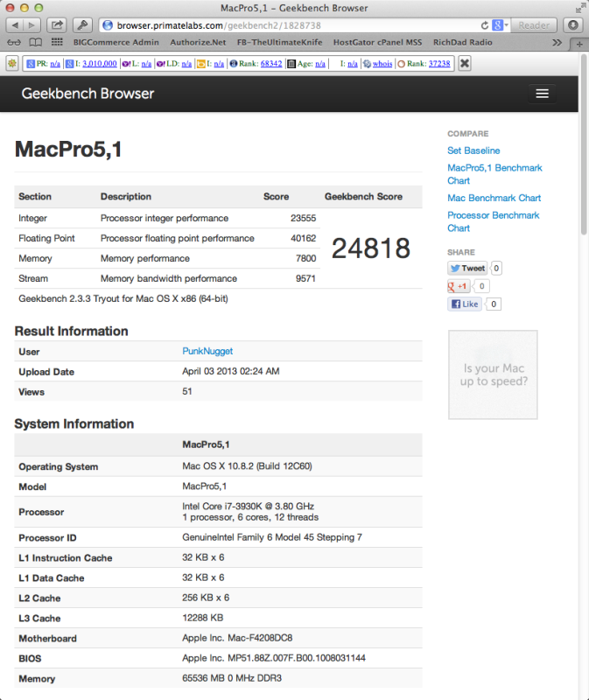Click the Tweet count bubble

point(496,269)
